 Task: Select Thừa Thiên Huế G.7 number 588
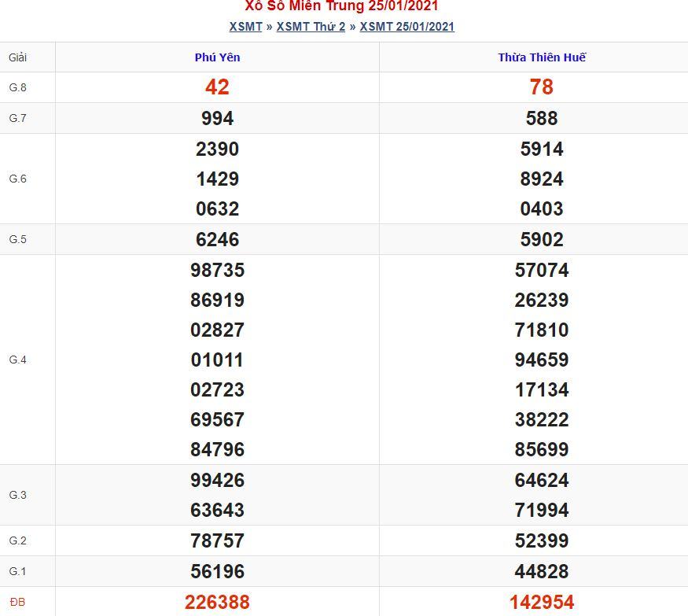tap(542, 118)
